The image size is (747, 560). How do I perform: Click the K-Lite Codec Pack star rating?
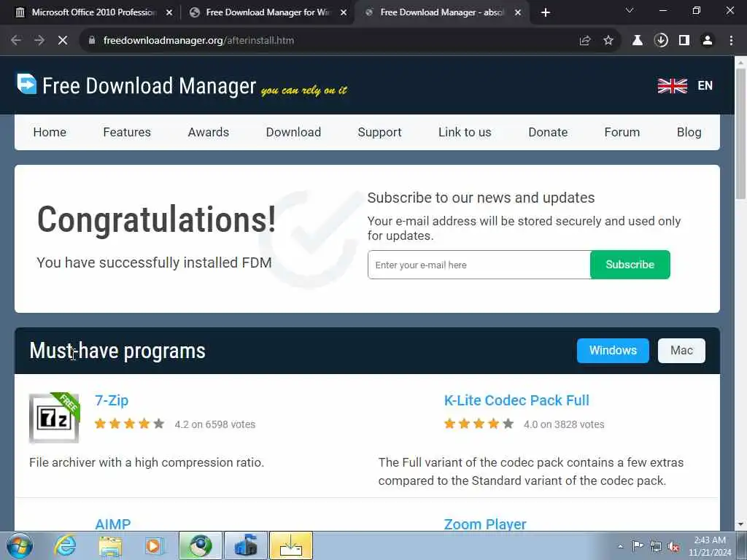(x=479, y=424)
